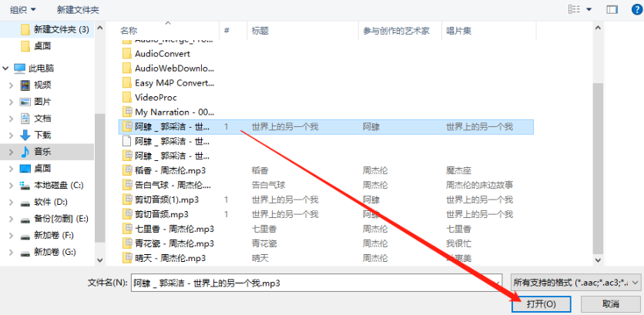Screen dimensions: 644x315
Task: Select My Narration - 00... audio file
Action: click(x=174, y=112)
